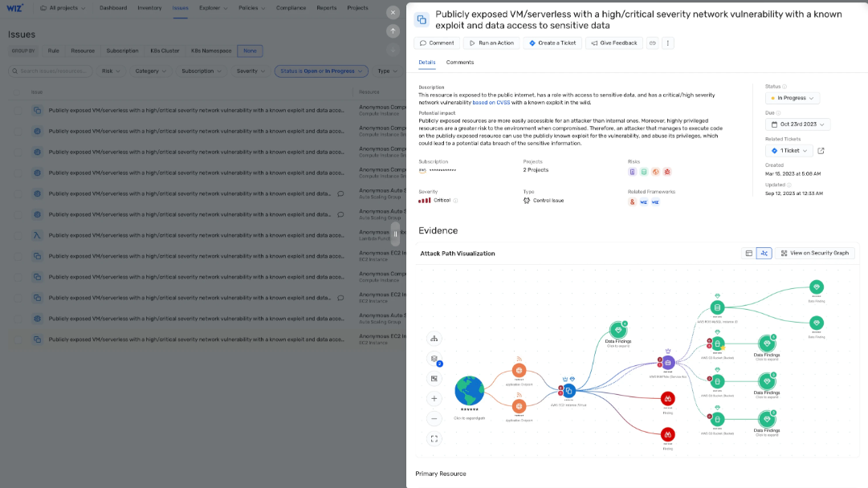Expand the Oct 23rd 2023 due date picker
This screenshot has height=488, width=868.
pyautogui.click(x=797, y=124)
